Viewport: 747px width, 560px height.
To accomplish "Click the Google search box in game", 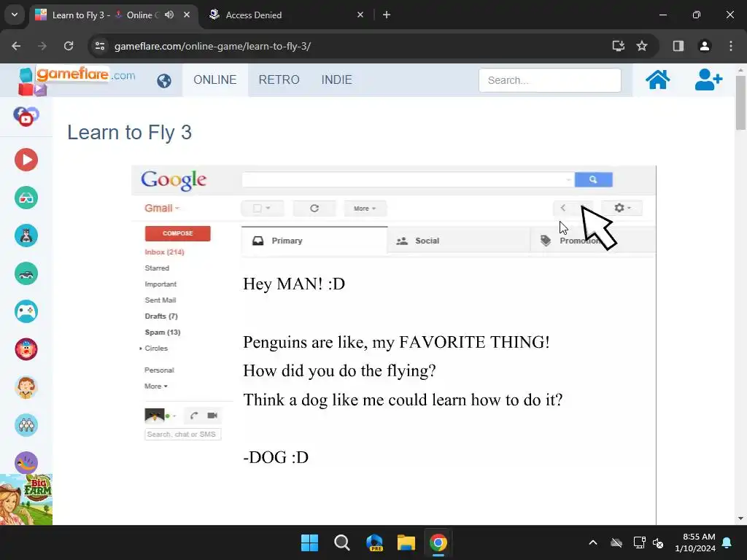I will pos(408,179).
